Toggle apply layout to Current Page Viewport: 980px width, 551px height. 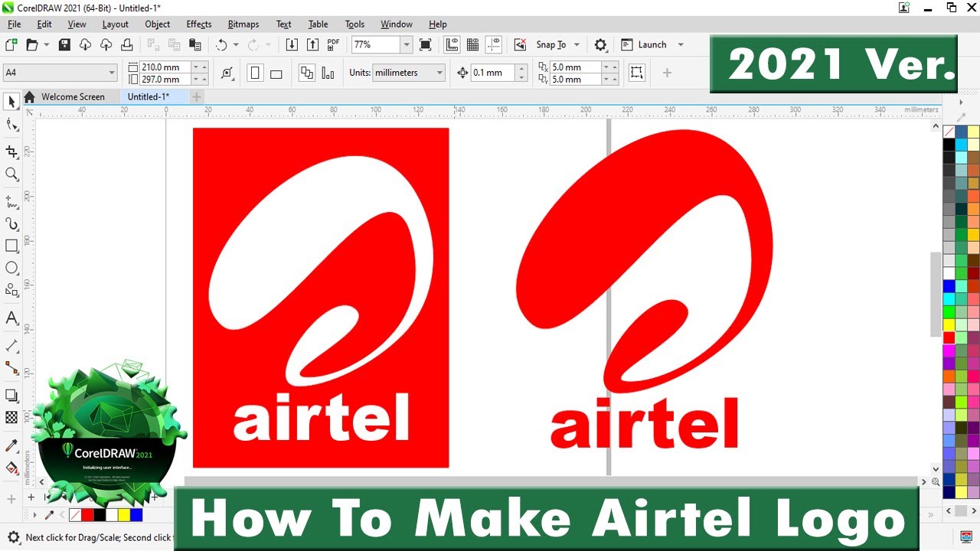328,73
